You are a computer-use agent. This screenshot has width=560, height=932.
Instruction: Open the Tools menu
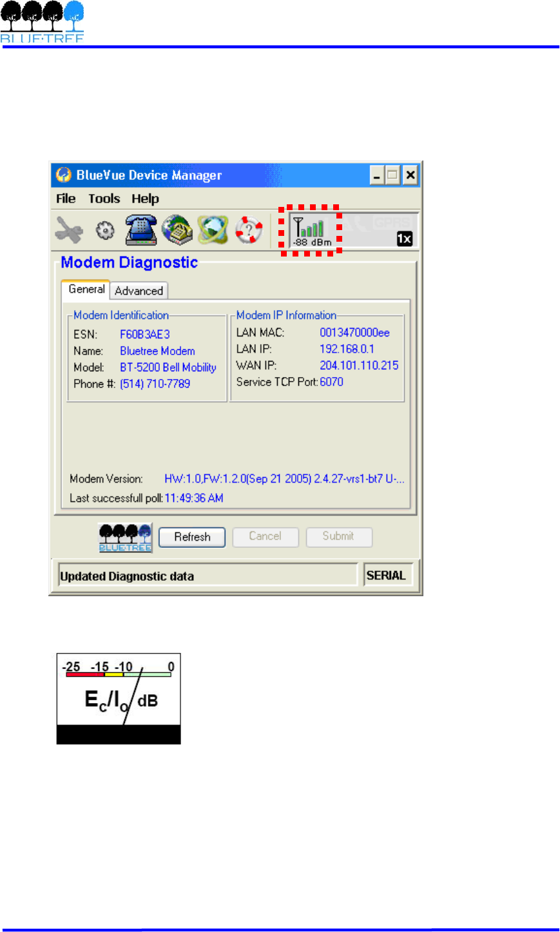104,199
